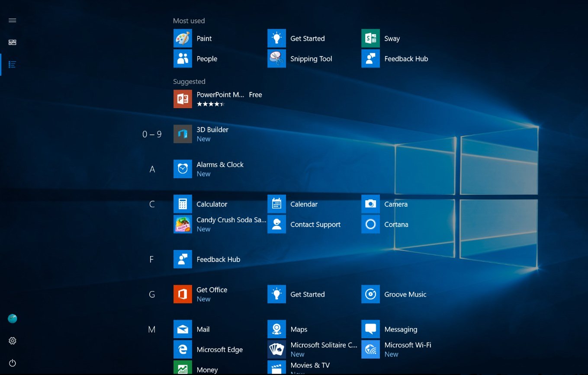Launch Candy Crush Soda Saga
This screenshot has width=588, height=375.
(x=183, y=224)
